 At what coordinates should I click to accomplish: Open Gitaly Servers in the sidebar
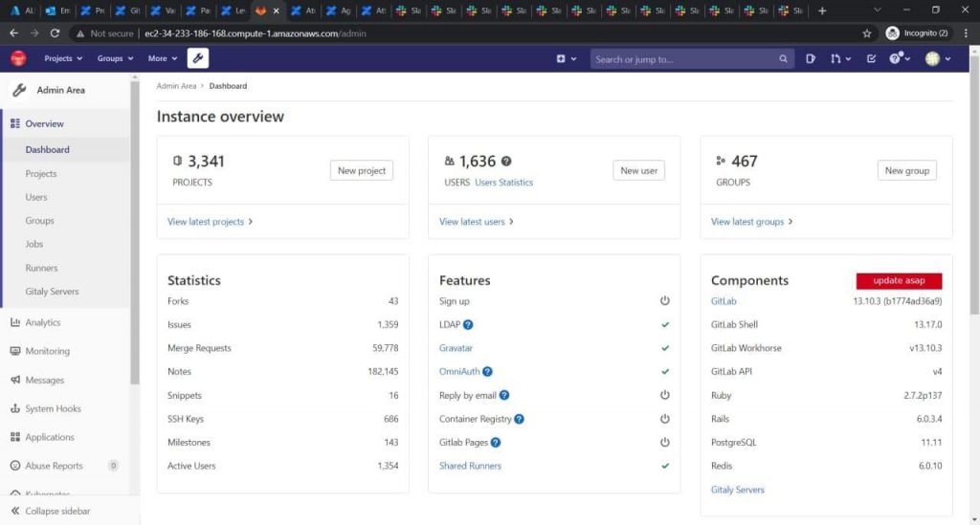tap(52, 292)
